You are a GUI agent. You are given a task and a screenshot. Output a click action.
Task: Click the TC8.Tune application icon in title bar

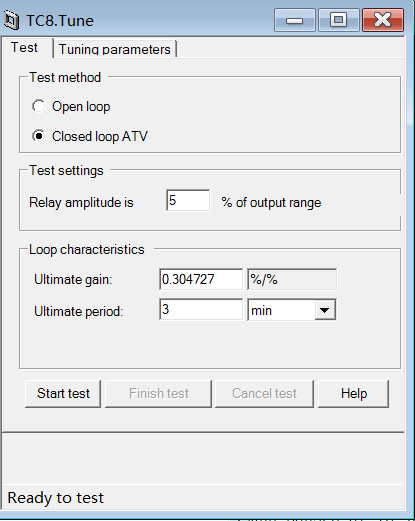click(x=11, y=20)
